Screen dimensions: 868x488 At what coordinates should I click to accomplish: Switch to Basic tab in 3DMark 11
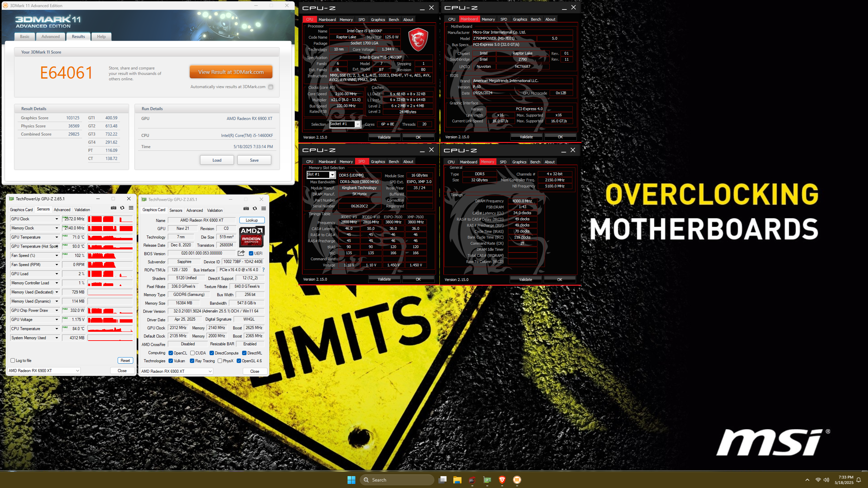25,37
